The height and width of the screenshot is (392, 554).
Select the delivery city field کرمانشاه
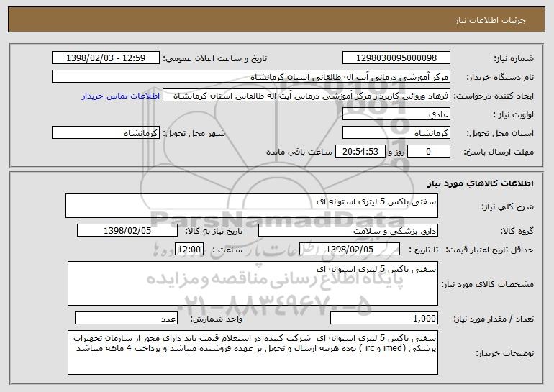[106, 133]
